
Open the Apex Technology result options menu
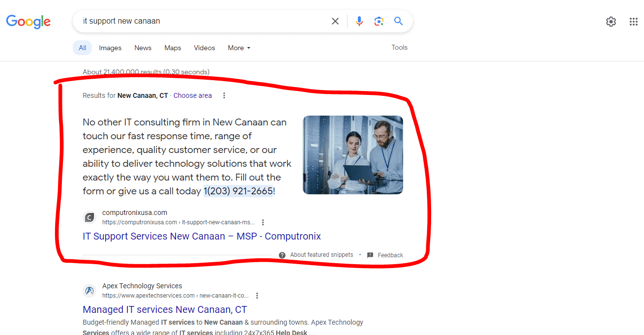click(x=257, y=296)
